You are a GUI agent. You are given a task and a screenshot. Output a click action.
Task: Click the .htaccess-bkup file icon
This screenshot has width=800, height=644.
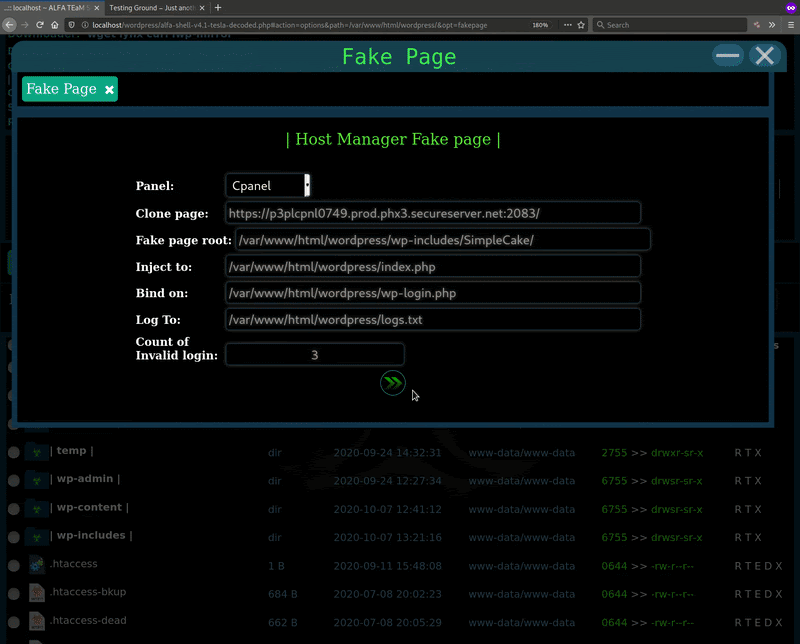pyautogui.click(x=36, y=592)
